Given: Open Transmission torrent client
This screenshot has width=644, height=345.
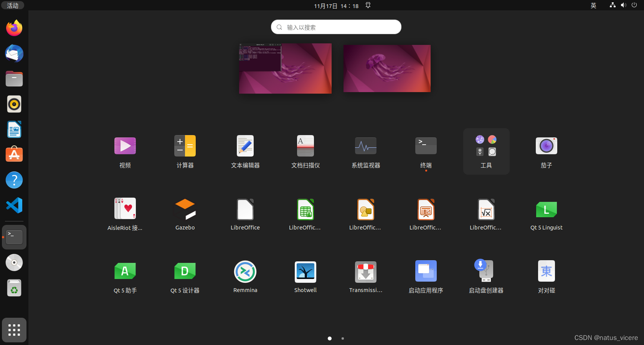Looking at the screenshot, I should point(366,277).
